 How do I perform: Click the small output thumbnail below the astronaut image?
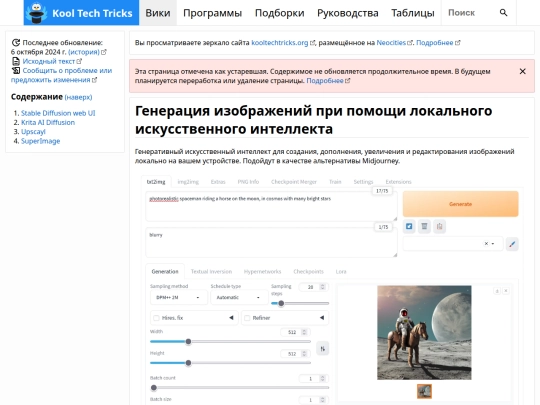[x=424, y=391]
